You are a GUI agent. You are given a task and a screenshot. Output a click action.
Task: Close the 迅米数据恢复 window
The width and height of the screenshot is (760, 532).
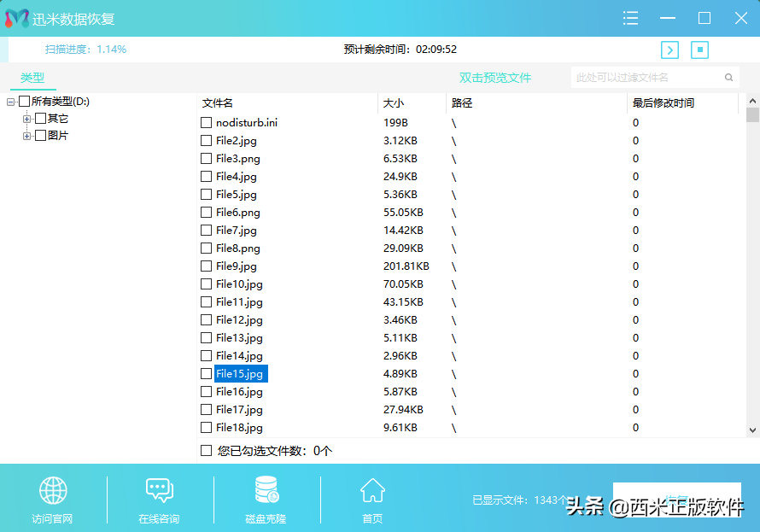pyautogui.click(x=741, y=19)
